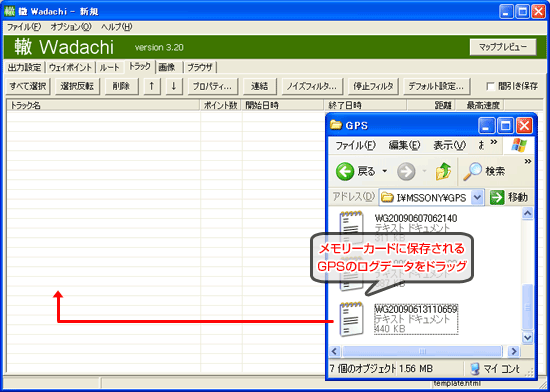Click the grey Forward arrow icon
The height and width of the screenshot is (392, 550).
pyautogui.click(x=406, y=172)
